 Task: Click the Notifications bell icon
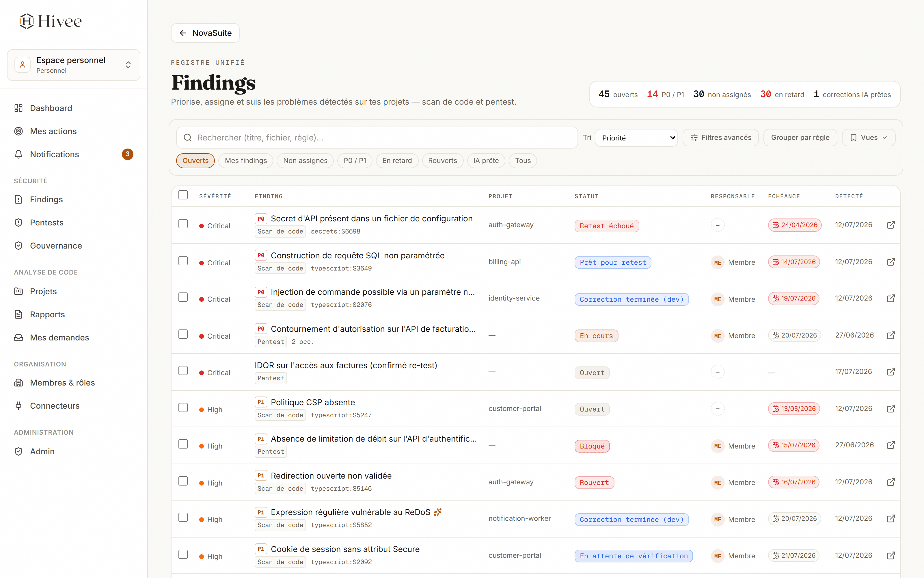(x=18, y=154)
